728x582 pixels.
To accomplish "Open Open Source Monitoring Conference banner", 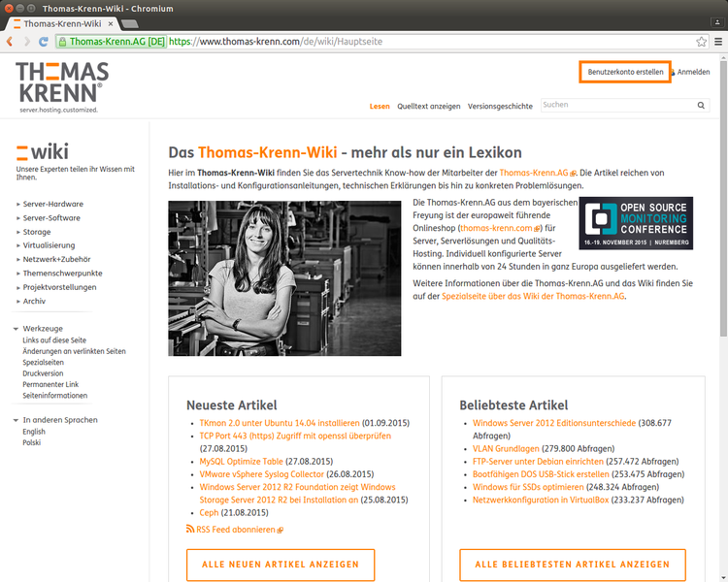I will 636,223.
